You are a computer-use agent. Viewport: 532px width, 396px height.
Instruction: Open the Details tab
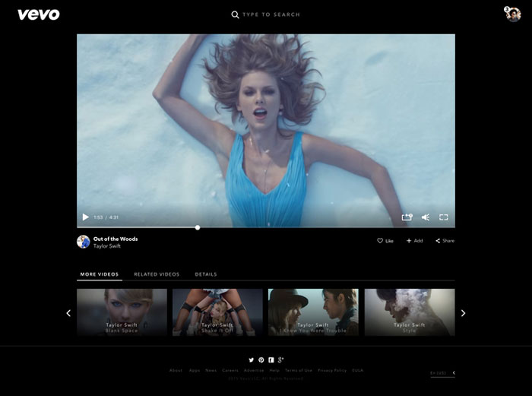coord(206,274)
